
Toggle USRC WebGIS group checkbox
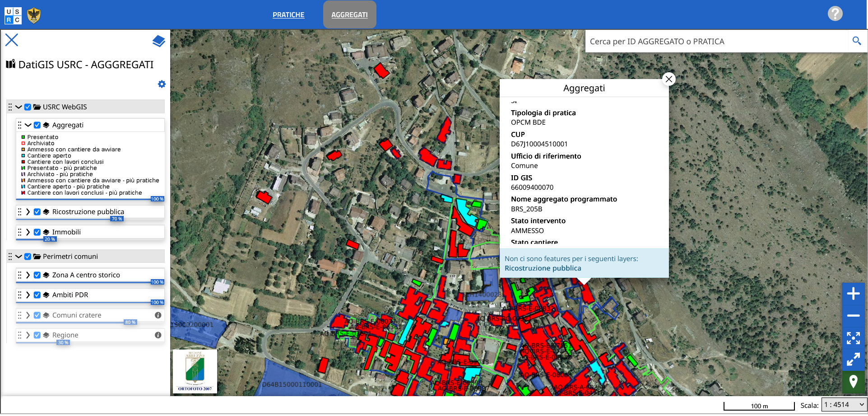(x=28, y=107)
